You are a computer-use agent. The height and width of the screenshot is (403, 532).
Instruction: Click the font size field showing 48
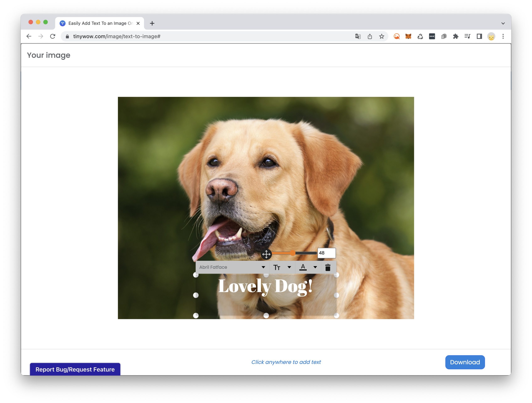tap(326, 253)
